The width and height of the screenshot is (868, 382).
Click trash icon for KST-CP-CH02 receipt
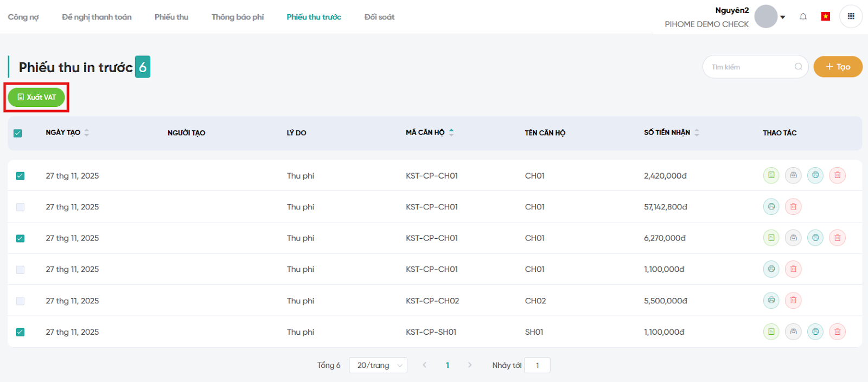point(793,301)
